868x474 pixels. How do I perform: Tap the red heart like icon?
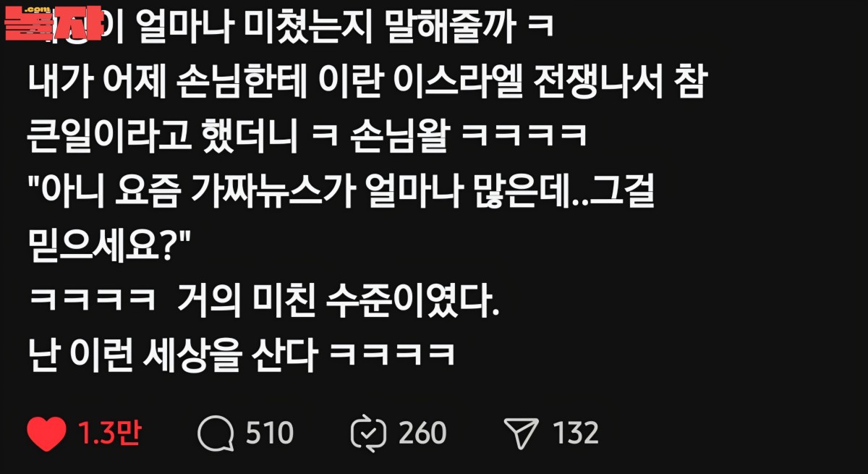coord(47,433)
